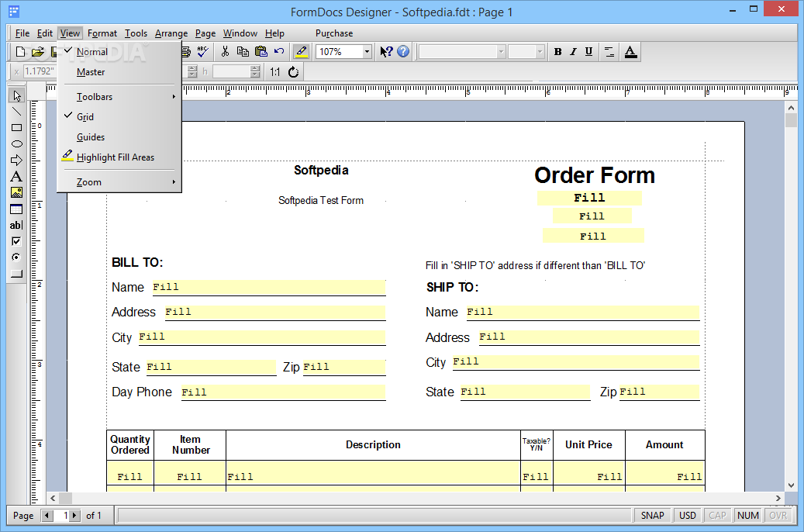The image size is (804, 532).
Task: Copy the selected object
Action: pyautogui.click(x=243, y=51)
